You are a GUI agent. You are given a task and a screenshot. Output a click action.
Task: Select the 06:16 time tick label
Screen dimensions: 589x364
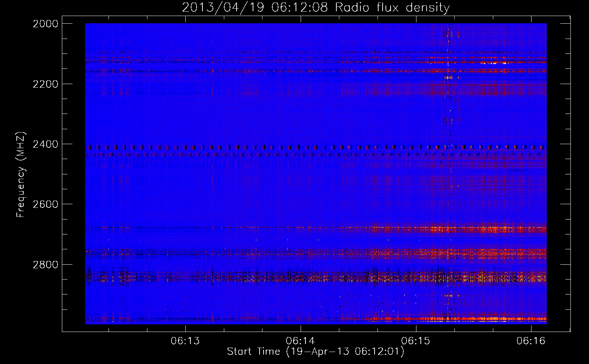tap(531, 341)
